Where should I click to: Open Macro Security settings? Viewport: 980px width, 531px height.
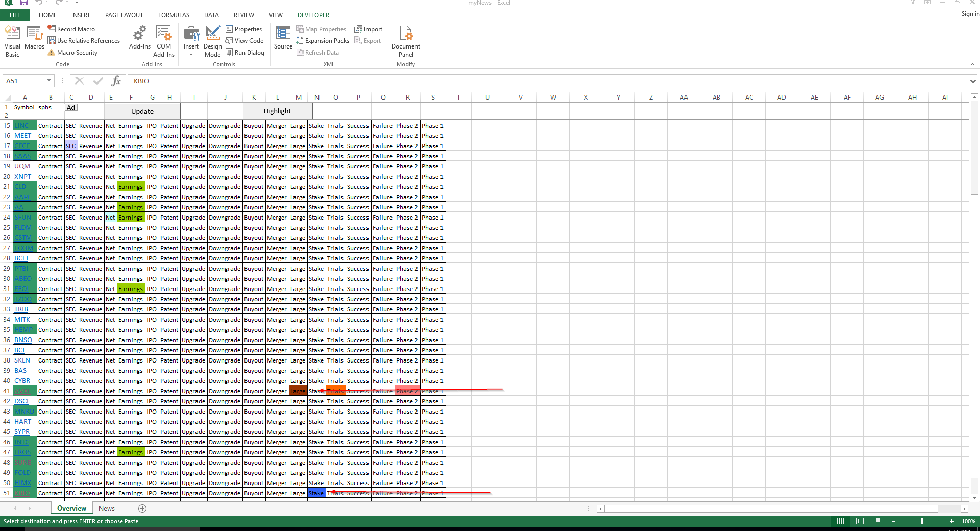click(72, 53)
